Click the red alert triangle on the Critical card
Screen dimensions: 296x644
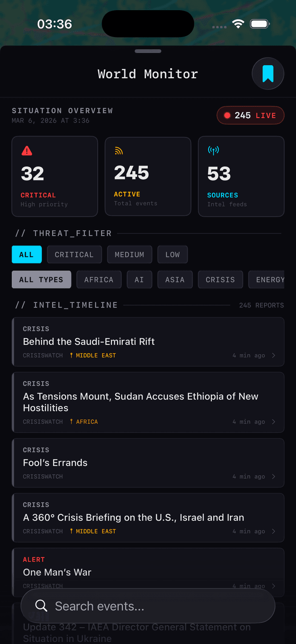(27, 150)
